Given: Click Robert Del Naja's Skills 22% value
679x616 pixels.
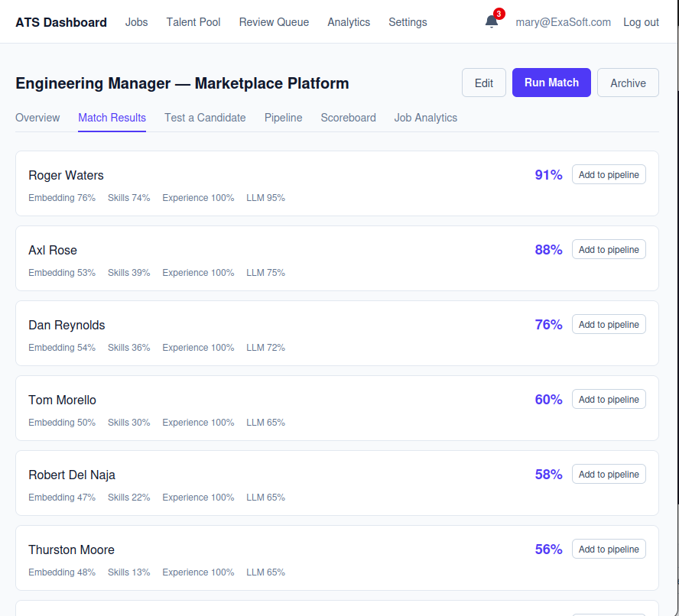Looking at the screenshot, I should [x=128, y=498].
